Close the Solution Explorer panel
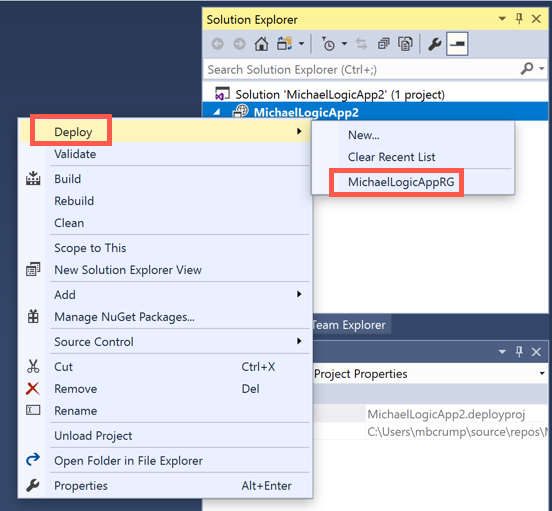 click(536, 19)
